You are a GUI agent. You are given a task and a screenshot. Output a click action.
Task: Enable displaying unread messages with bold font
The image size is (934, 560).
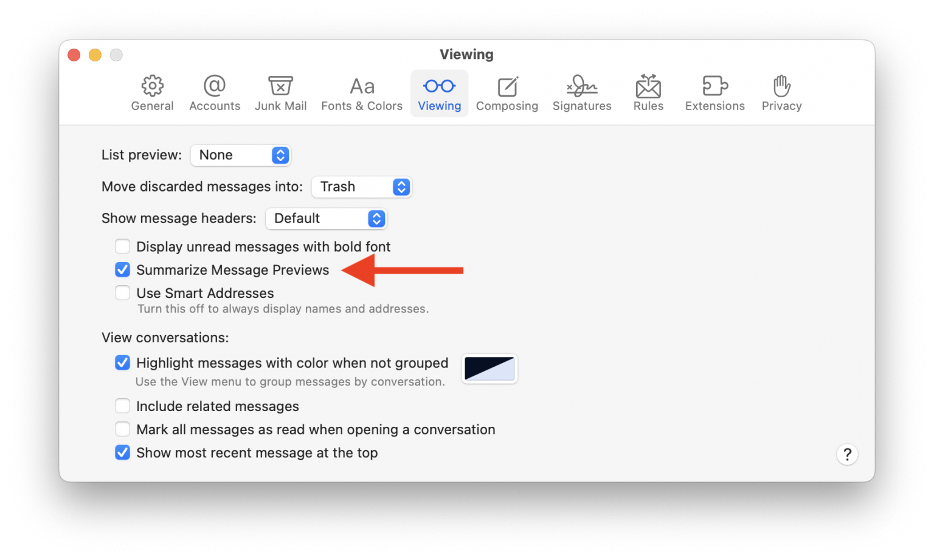(122, 246)
